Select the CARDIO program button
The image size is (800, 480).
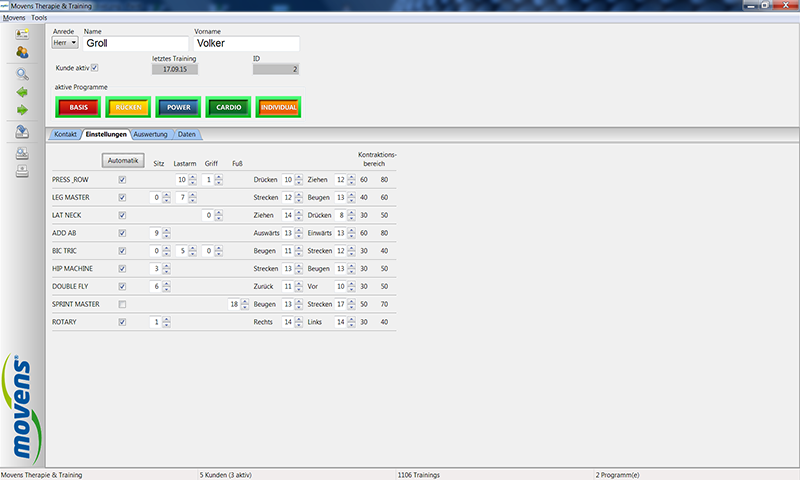coord(228,106)
